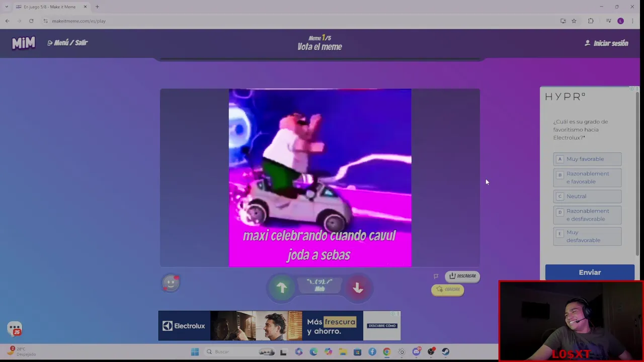The width and height of the screenshot is (644, 362).
Task: Click the address bar URL
Action: [79, 21]
